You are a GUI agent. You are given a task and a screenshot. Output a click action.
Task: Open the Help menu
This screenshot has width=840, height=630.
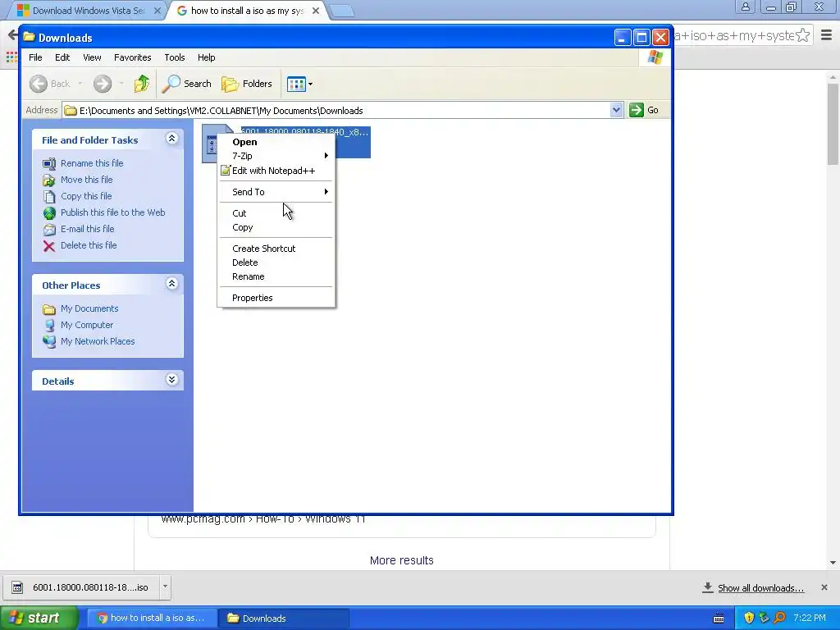(x=206, y=57)
